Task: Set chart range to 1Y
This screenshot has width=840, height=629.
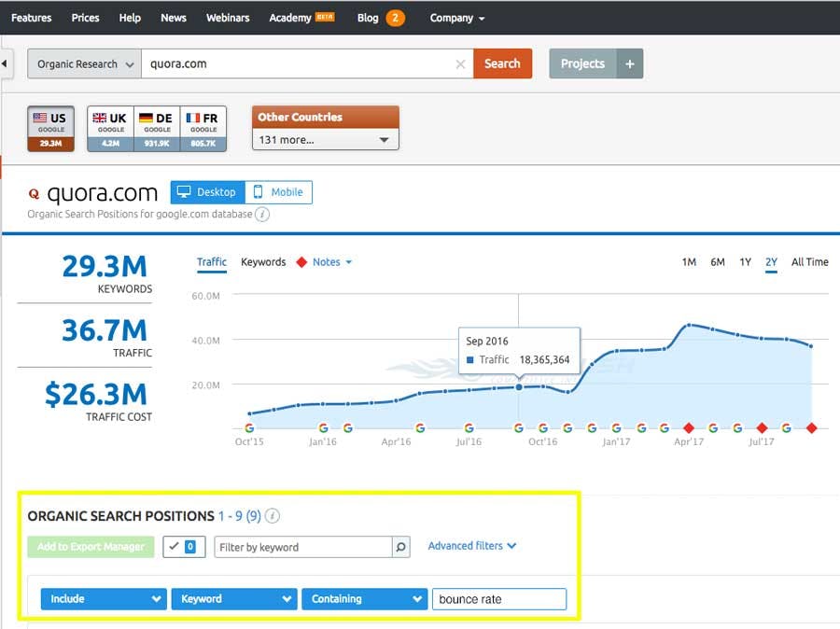Action: pyautogui.click(x=745, y=262)
